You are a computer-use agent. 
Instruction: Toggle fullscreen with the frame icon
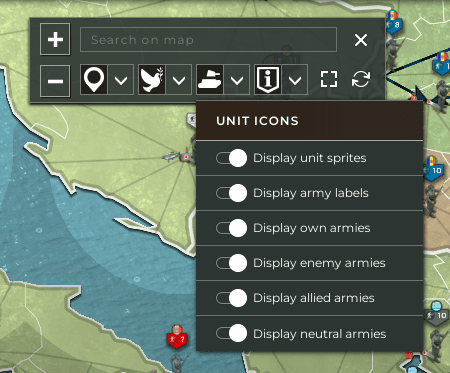point(329,79)
